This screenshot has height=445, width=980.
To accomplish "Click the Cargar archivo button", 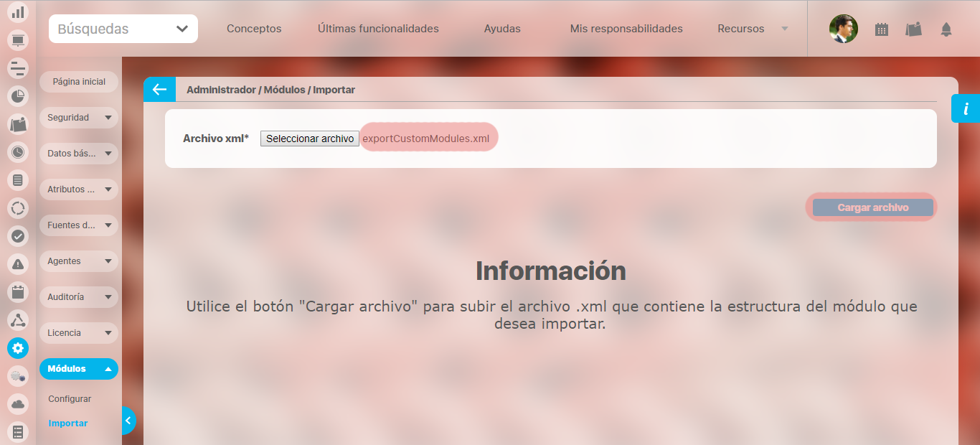I will [x=872, y=207].
